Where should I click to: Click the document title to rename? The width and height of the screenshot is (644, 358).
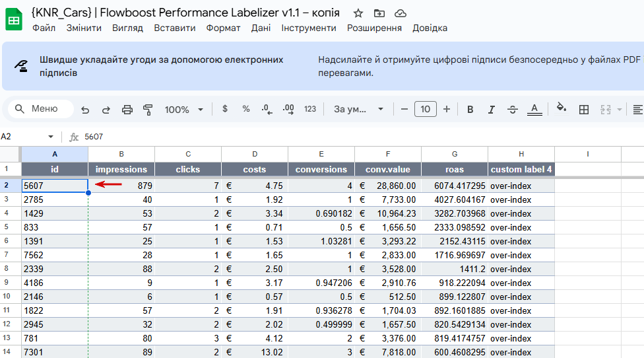tap(185, 13)
